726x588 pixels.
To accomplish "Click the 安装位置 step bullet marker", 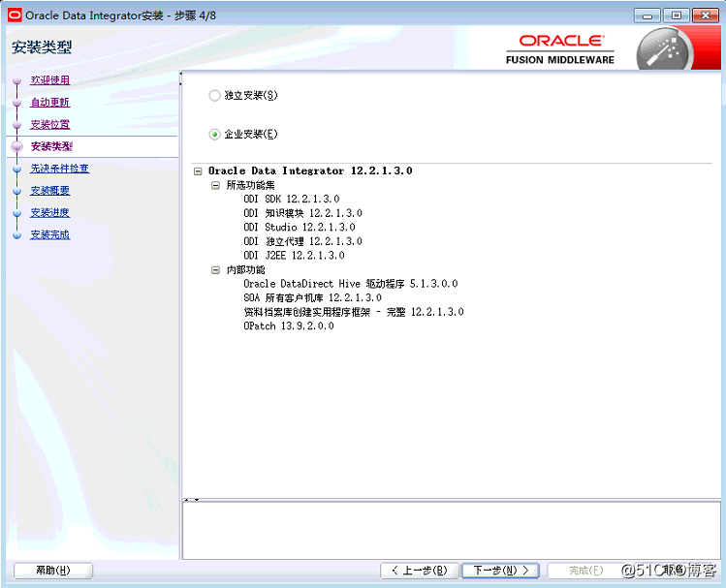I will (17, 125).
